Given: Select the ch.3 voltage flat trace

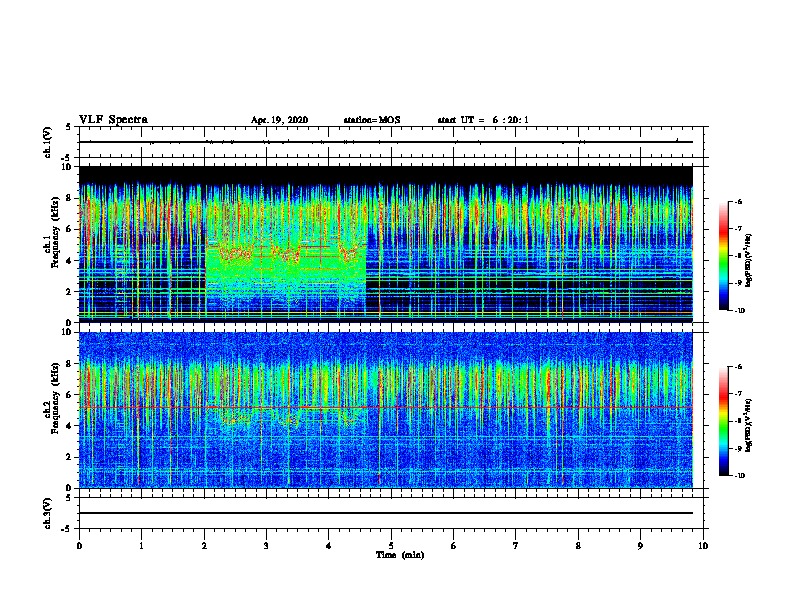Looking at the screenshot, I should 386,513.
